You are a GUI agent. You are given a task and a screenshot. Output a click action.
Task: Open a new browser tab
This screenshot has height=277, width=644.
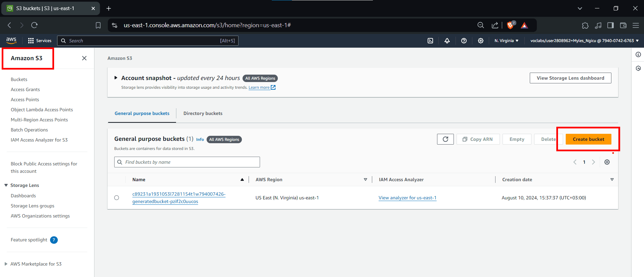coord(109,8)
